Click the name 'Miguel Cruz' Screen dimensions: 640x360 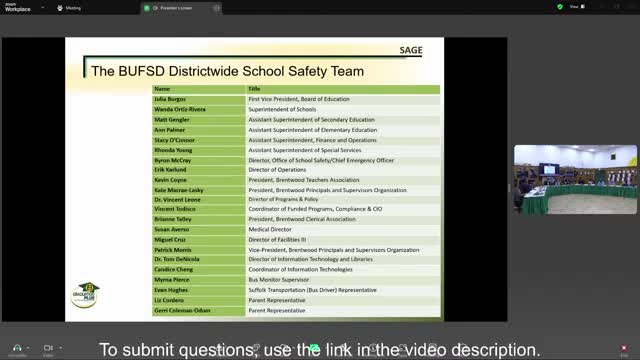coord(170,240)
